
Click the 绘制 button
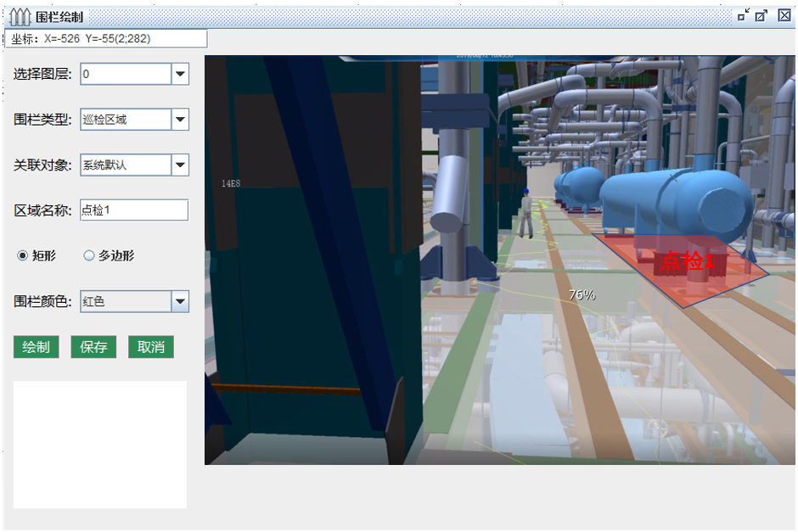pyautogui.click(x=36, y=347)
